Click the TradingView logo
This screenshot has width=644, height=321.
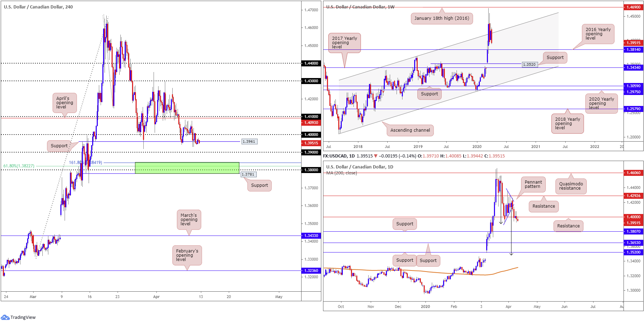18,317
